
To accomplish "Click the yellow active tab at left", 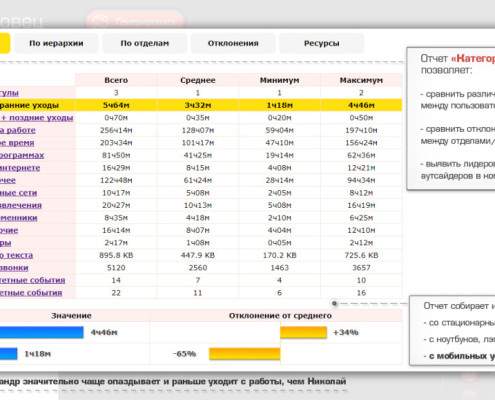I will tap(4, 43).
